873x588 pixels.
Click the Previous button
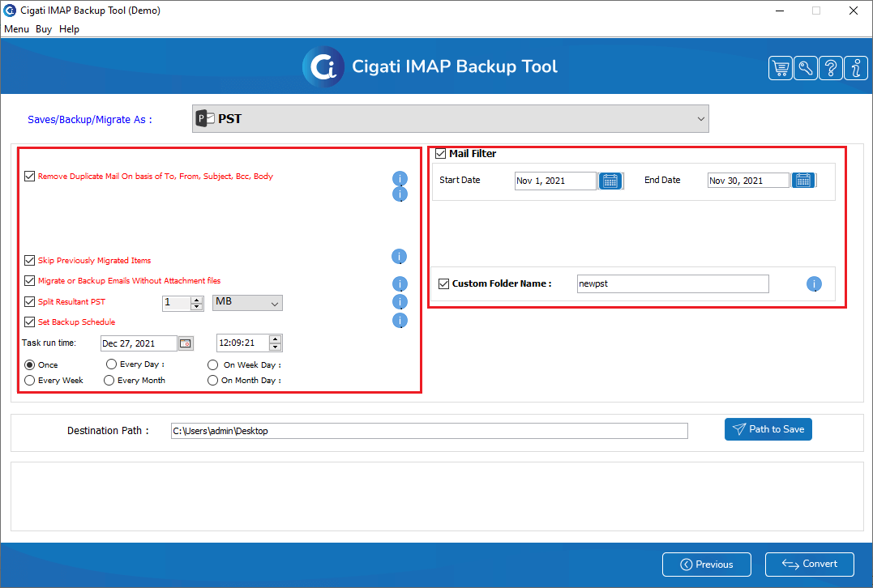tap(707, 565)
